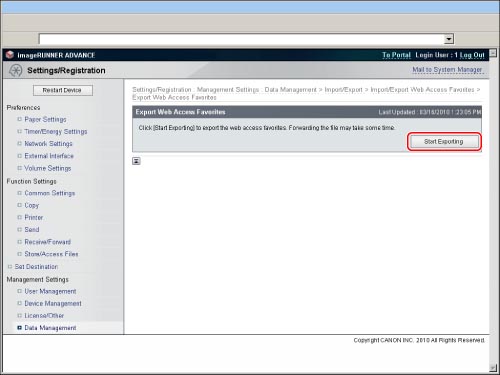Click the address bar input field

(241, 39)
